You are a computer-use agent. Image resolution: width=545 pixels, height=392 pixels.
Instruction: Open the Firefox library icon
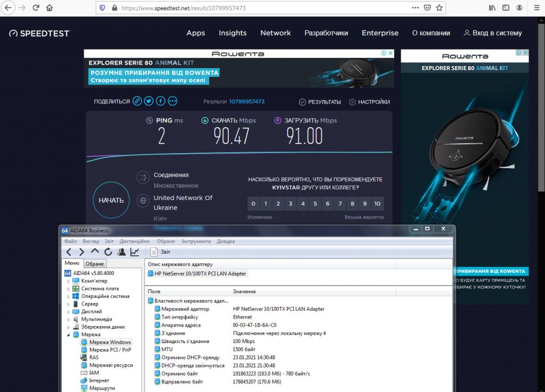pyautogui.click(x=492, y=7)
